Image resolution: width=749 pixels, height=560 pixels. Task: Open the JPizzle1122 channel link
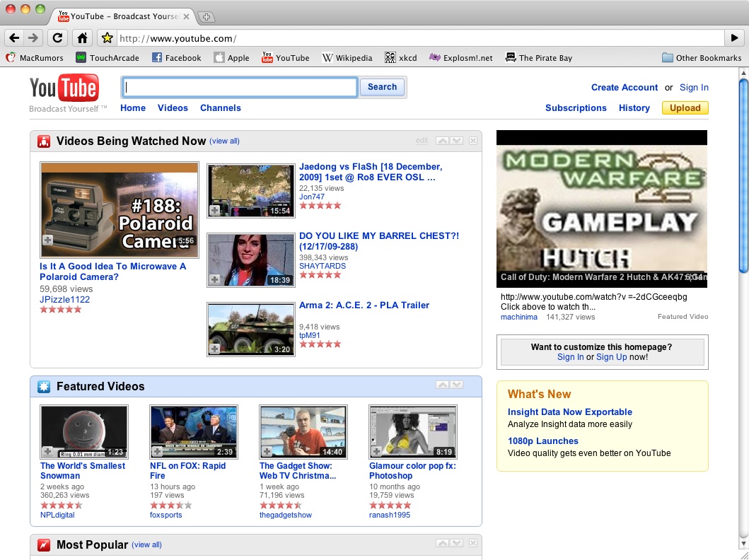point(64,299)
